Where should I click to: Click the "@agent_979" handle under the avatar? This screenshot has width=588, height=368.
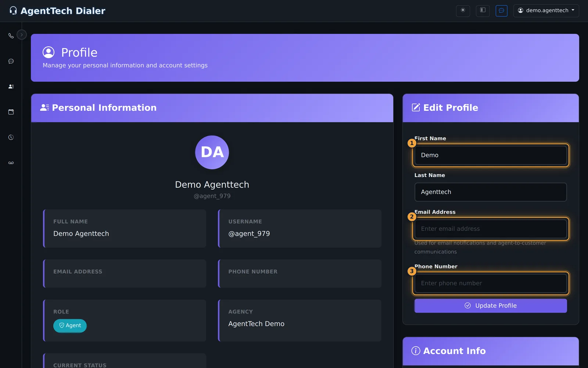(212, 196)
